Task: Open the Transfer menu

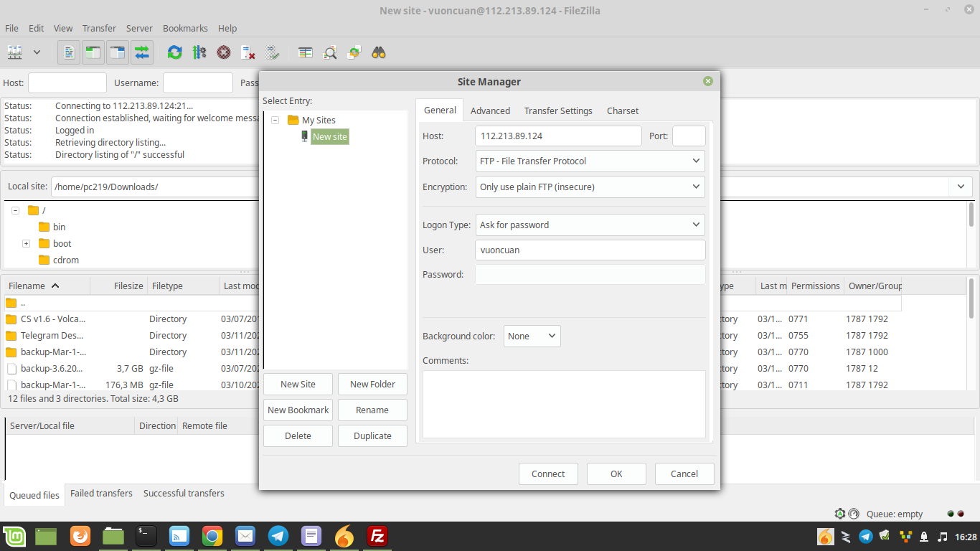Action: tap(99, 28)
